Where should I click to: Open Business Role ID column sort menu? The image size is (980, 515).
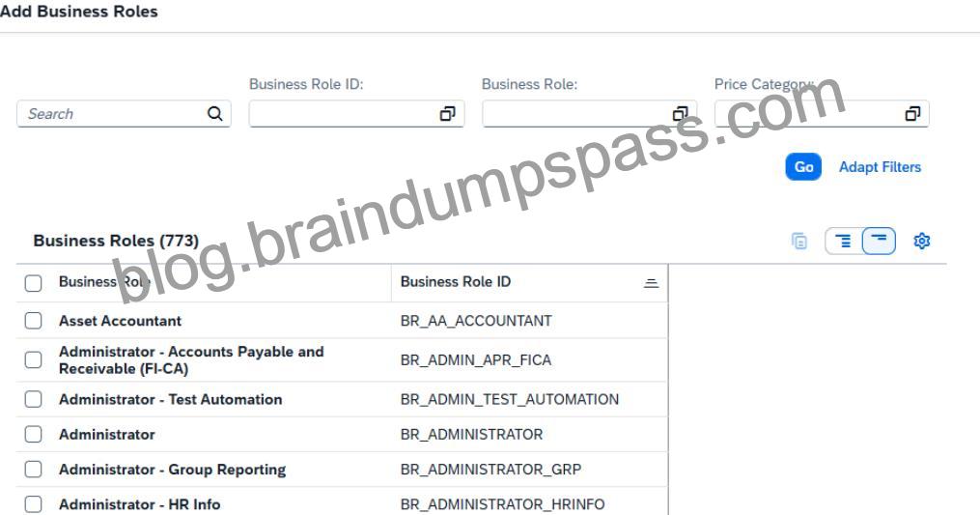651,283
